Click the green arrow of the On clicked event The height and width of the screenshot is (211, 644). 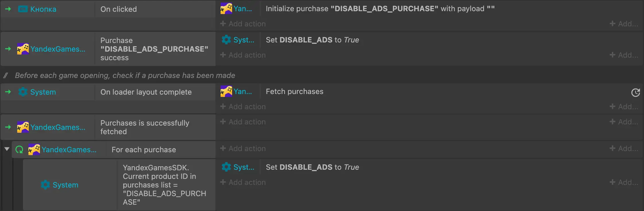tap(8, 9)
